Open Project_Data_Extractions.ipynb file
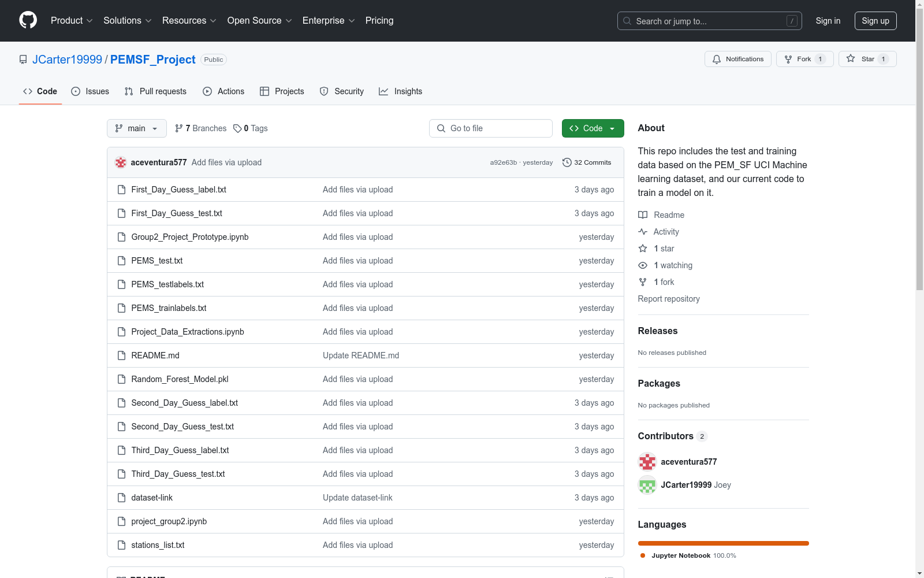This screenshot has width=924, height=578. coord(188,332)
